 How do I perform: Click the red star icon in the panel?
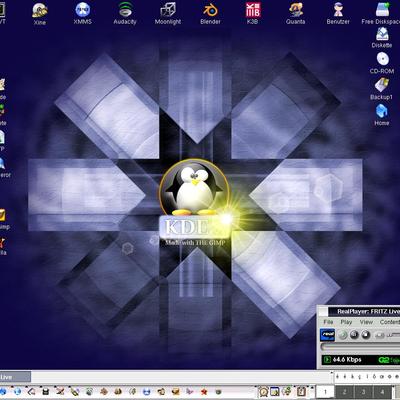pyautogui.click(x=204, y=391)
